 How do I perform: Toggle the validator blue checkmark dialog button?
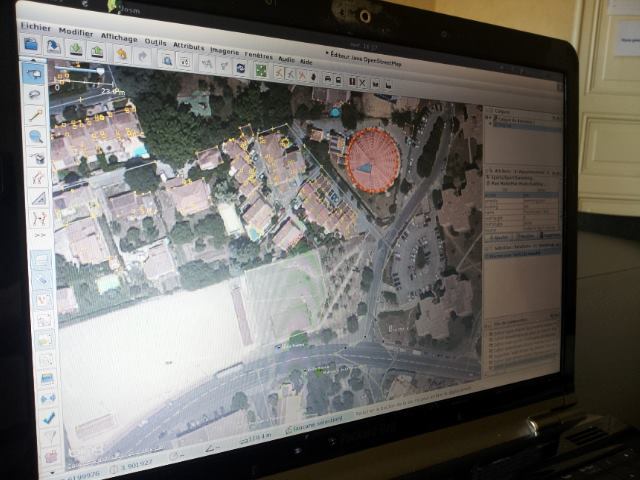[49, 418]
